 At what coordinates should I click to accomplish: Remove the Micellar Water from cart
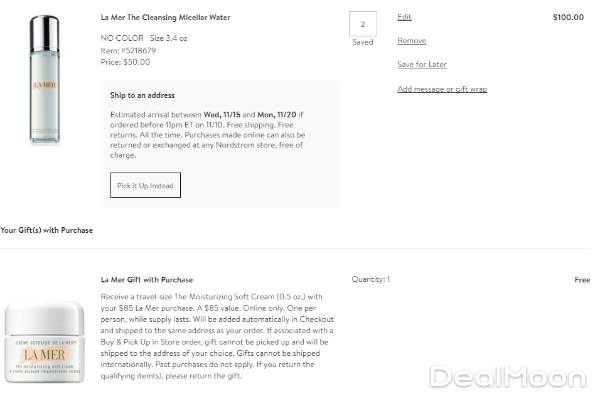click(x=411, y=41)
